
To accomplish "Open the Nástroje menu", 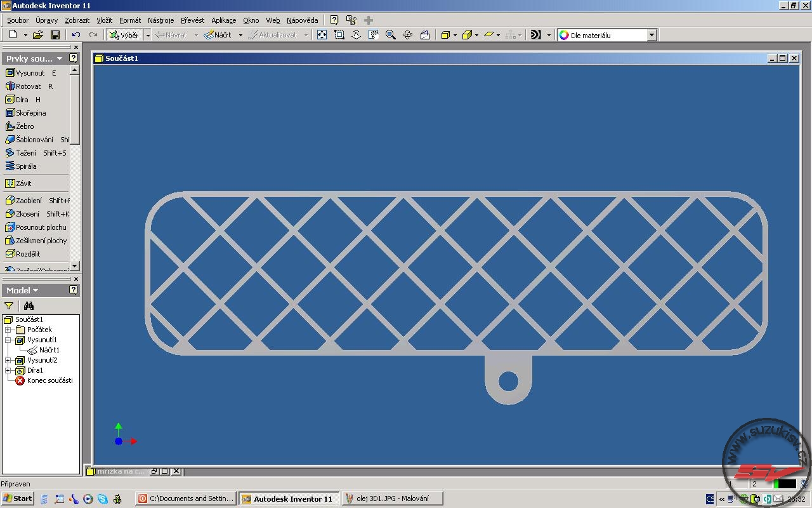I will click(x=160, y=20).
